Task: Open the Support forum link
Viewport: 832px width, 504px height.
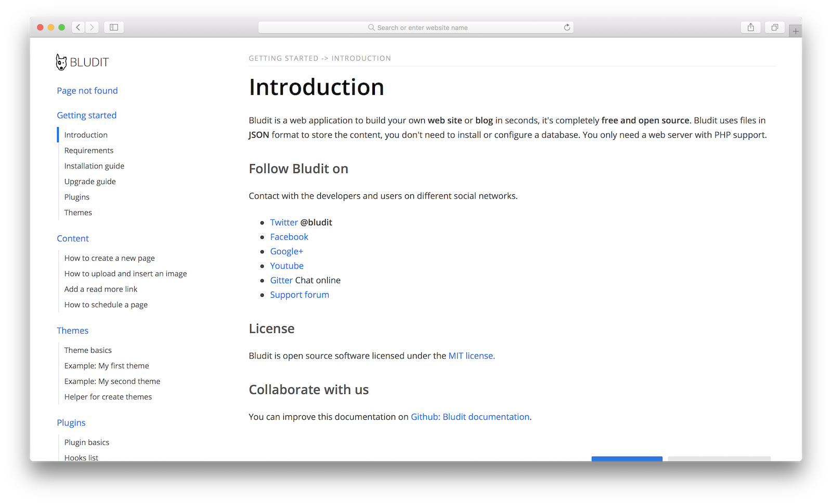Action: point(300,295)
